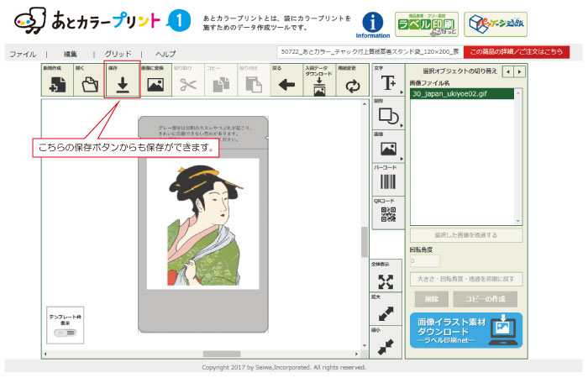Click the コピー copy icon

(x=221, y=85)
